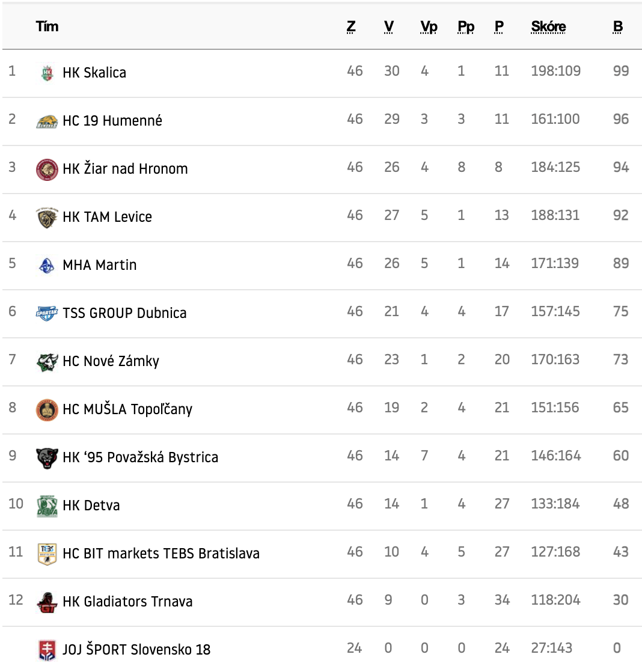Click the JOJ ŠPORT Slovensko 18 emblem
Screen dimensions: 642x672
pyautogui.click(x=47, y=650)
